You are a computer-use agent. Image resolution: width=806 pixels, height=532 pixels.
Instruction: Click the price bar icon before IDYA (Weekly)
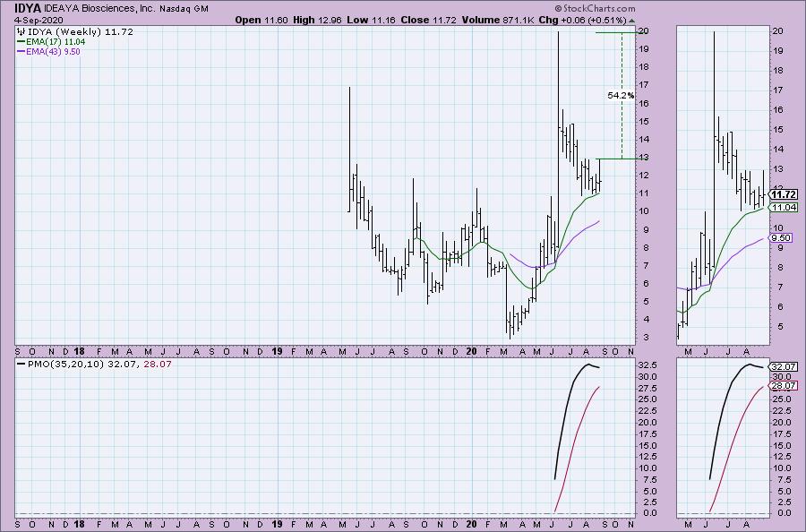(21, 31)
